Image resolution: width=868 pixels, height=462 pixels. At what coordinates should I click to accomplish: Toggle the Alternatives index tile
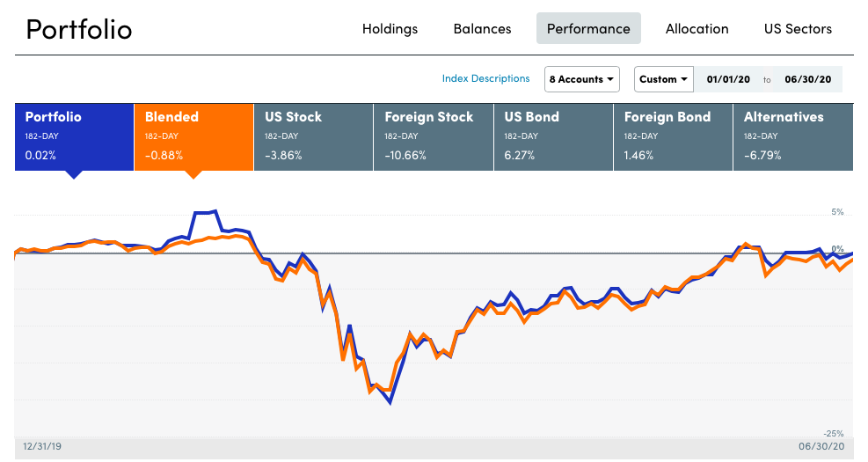point(791,136)
